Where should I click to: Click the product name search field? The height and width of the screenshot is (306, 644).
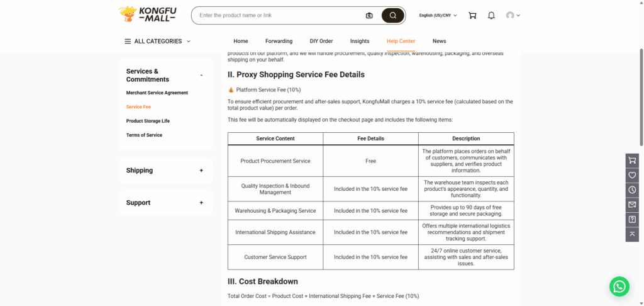tap(277, 15)
